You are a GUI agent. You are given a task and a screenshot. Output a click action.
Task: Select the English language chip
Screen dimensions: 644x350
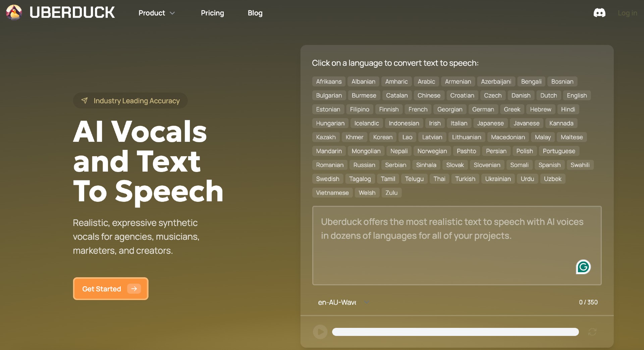tap(577, 96)
